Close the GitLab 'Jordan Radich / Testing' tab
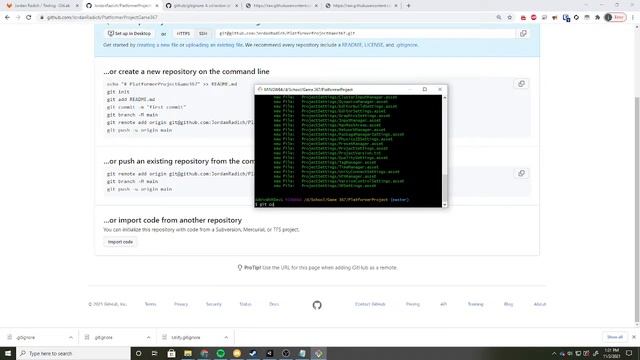The width and height of the screenshot is (640, 360). click(77, 6)
